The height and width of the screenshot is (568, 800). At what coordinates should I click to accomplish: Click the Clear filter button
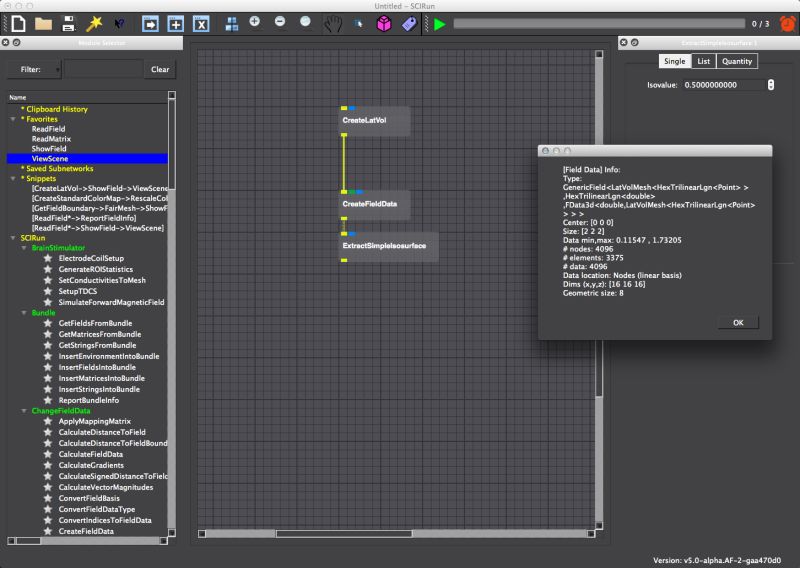pos(160,69)
